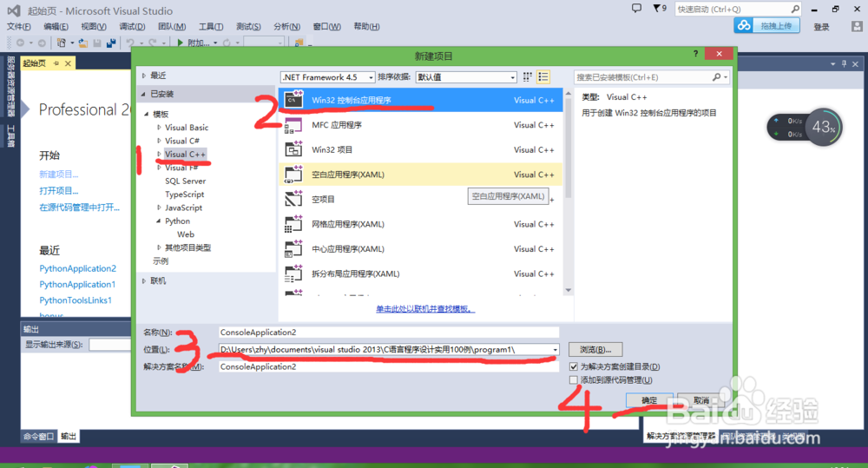Open the 编辑(E) menu

(56, 27)
